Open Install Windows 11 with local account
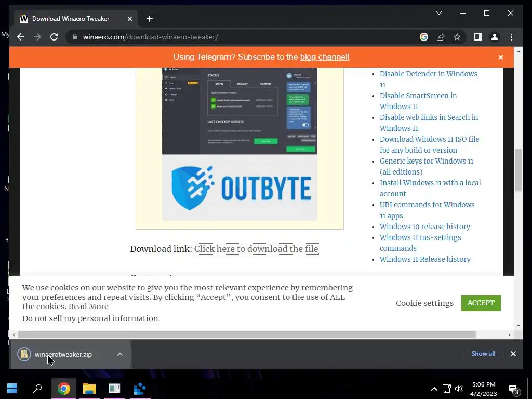The image size is (532, 399). coord(430,188)
